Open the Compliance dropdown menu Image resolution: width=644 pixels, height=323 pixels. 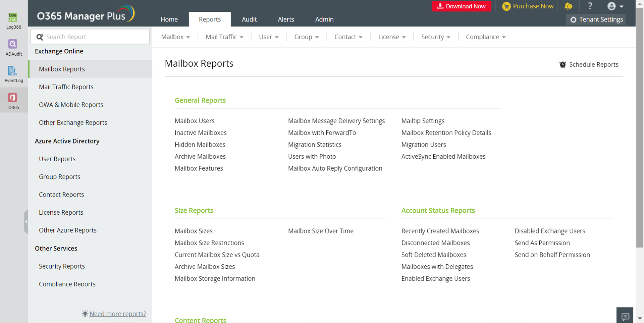[486, 37]
